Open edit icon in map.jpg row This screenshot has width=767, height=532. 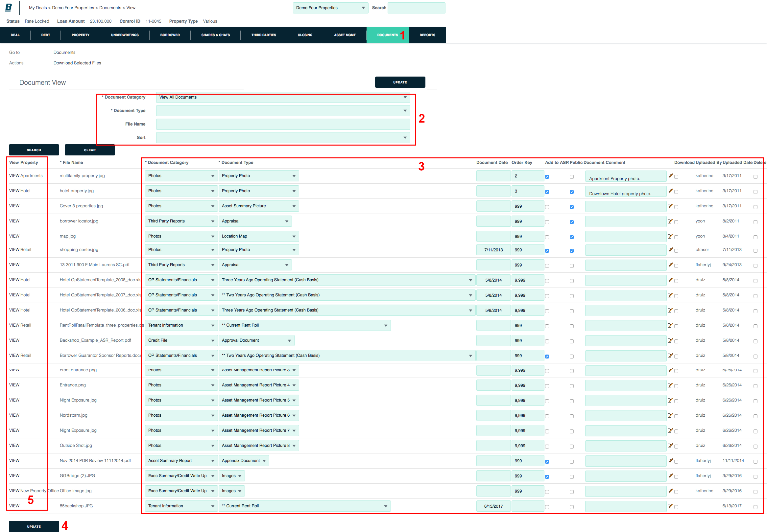(670, 236)
